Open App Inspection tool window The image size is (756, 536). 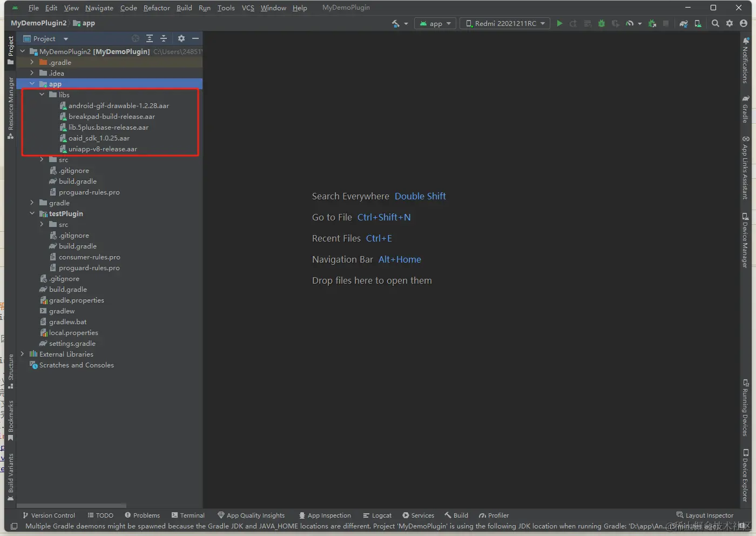[x=325, y=515]
